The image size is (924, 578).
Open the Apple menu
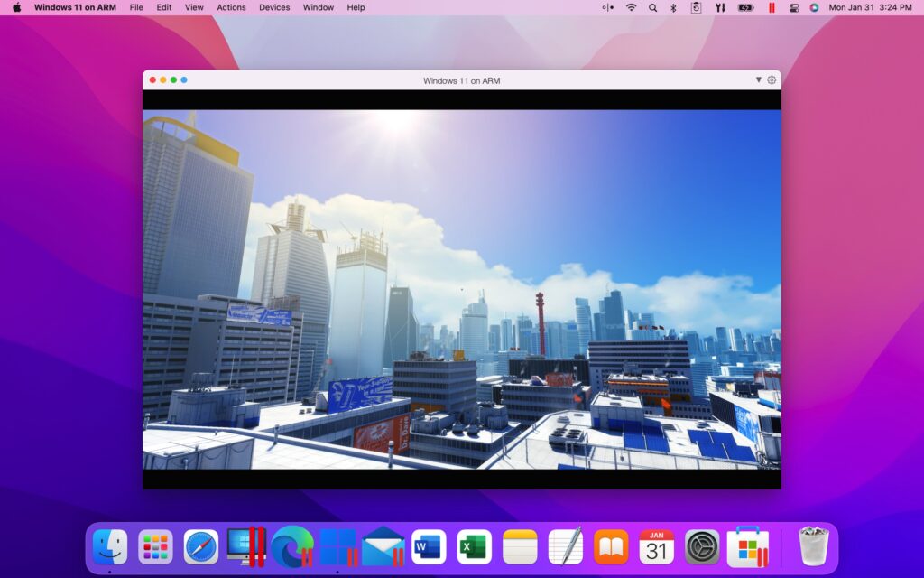click(x=16, y=7)
